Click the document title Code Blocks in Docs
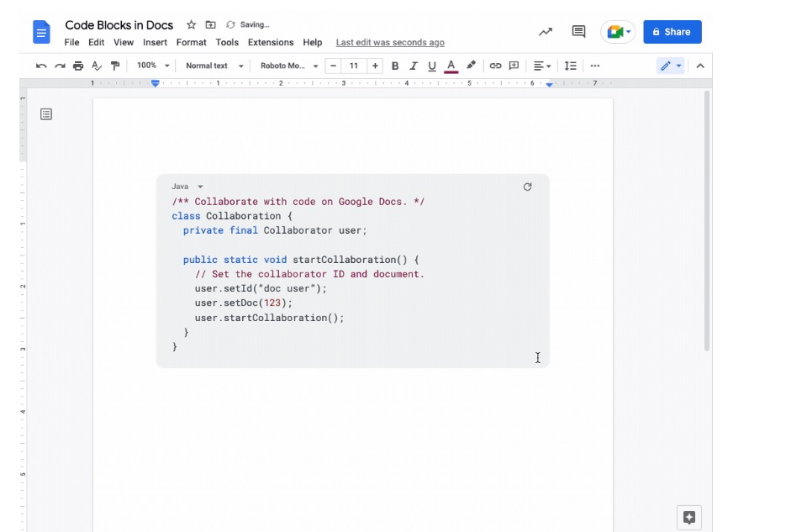Viewport: 786px width, 532px height. pos(119,25)
